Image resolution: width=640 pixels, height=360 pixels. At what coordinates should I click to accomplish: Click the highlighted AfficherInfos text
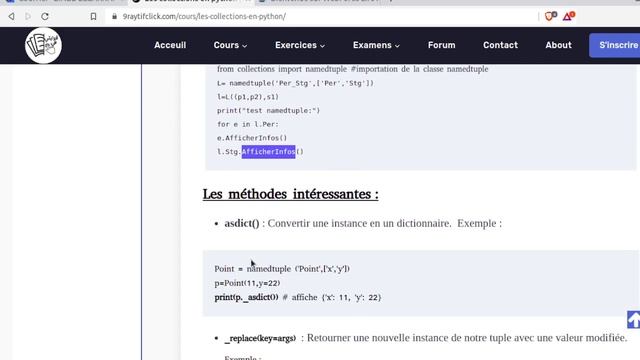click(x=268, y=151)
